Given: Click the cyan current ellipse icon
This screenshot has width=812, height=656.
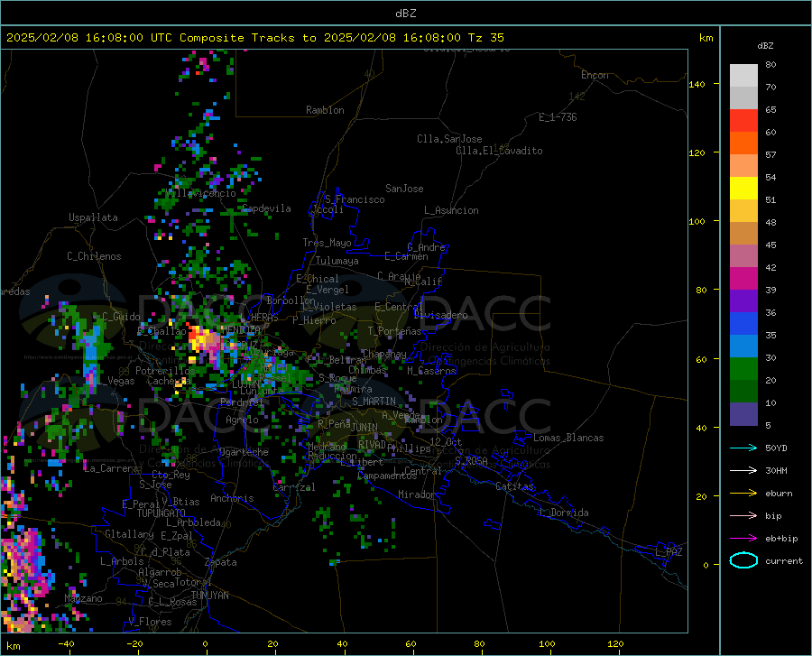Looking at the screenshot, I should pyautogui.click(x=743, y=560).
